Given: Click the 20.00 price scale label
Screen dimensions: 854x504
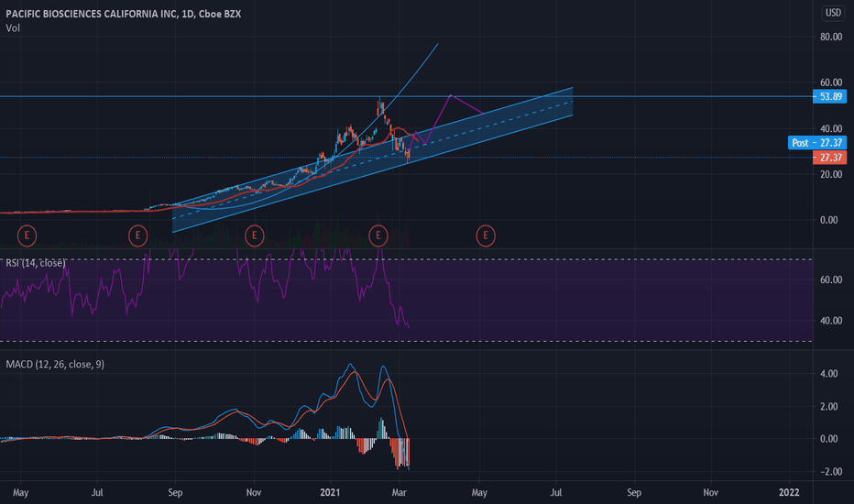Looking at the screenshot, I should [x=831, y=174].
